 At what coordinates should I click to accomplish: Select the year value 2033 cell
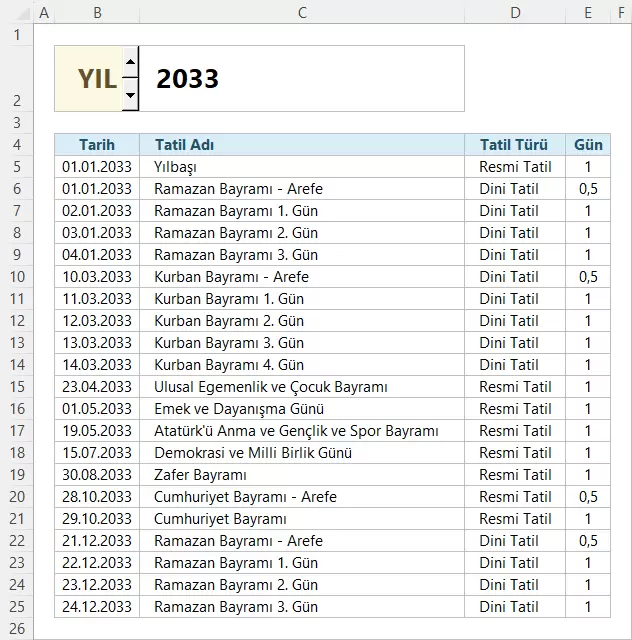[302, 78]
